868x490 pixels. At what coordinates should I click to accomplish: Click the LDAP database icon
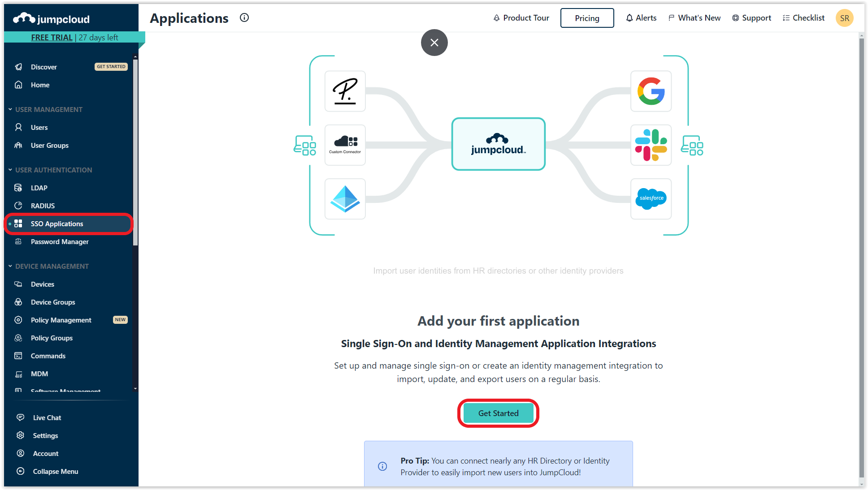(x=18, y=188)
